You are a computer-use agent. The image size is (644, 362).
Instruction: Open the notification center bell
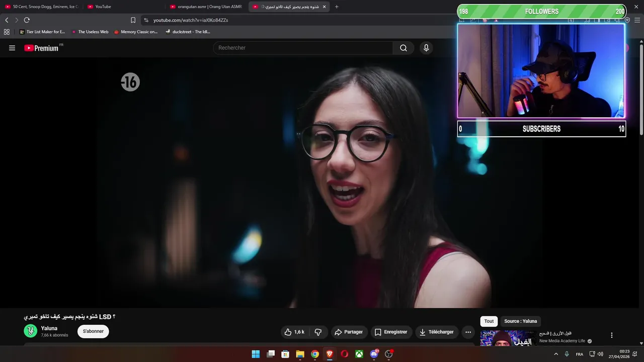click(x=635, y=354)
